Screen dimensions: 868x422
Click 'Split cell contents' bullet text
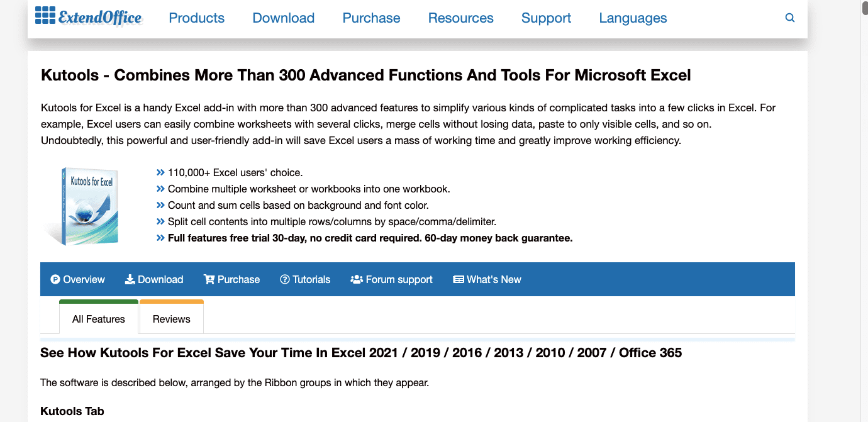[332, 221]
